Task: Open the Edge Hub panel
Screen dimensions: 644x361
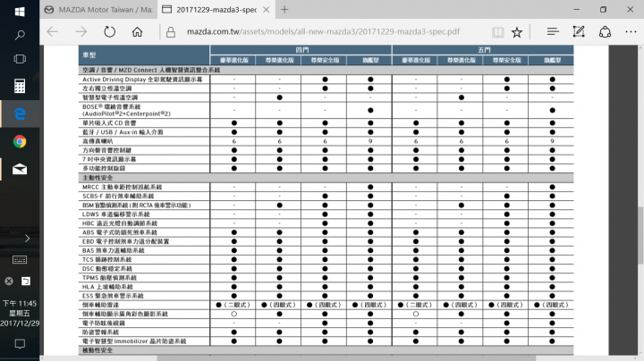Action: click(x=553, y=31)
